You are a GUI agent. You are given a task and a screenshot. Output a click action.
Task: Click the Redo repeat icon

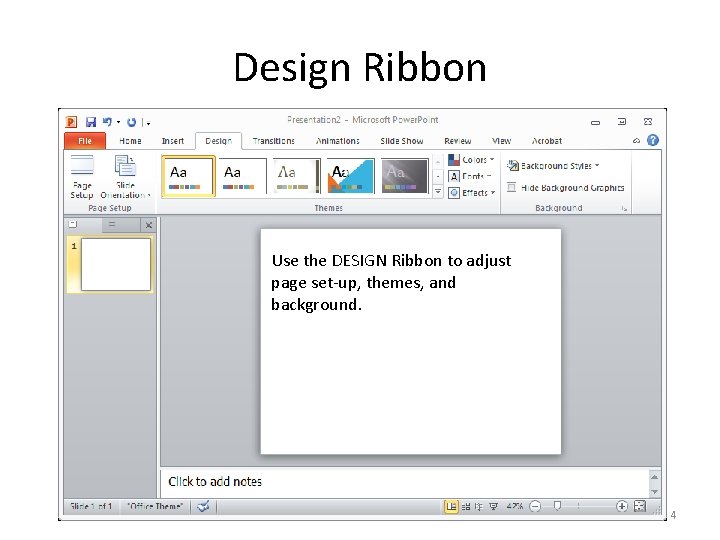[132, 122]
